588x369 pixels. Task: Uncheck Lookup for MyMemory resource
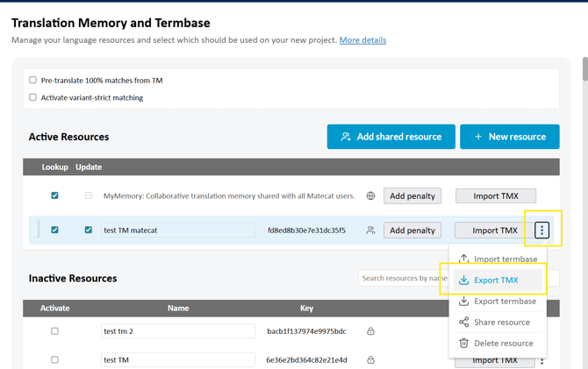pyautogui.click(x=54, y=196)
